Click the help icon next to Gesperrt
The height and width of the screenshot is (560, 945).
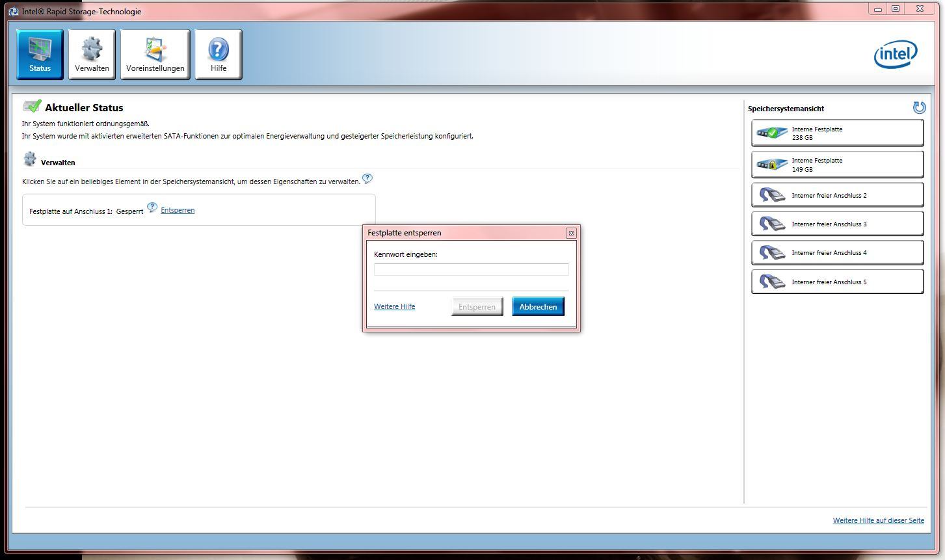click(152, 207)
